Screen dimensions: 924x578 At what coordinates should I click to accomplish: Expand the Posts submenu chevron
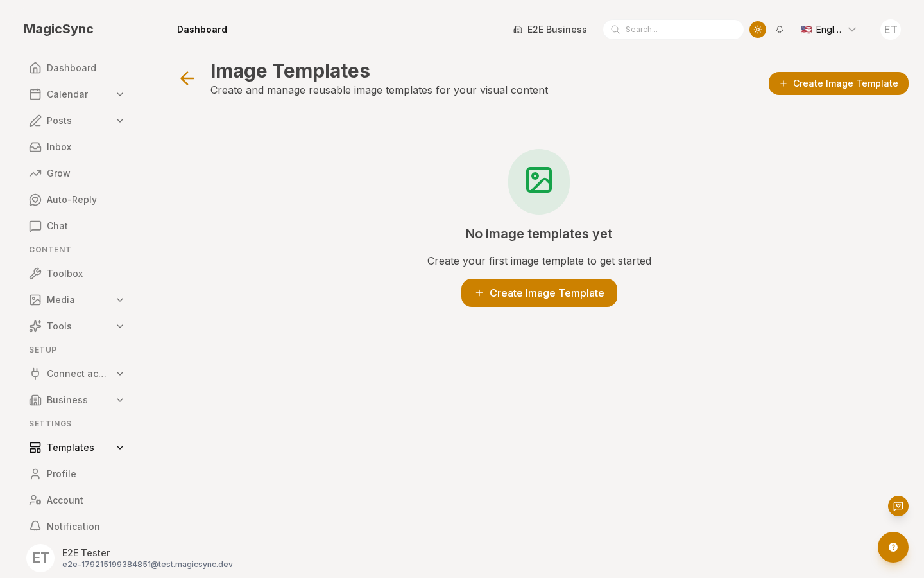pyautogui.click(x=120, y=121)
